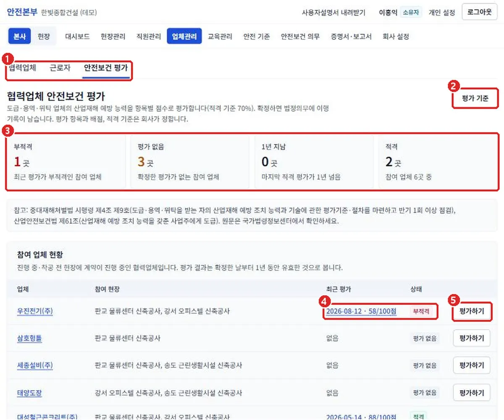Click 사용자설명서 내려받기 link
This screenshot has width=504, height=420.
tap(333, 13)
